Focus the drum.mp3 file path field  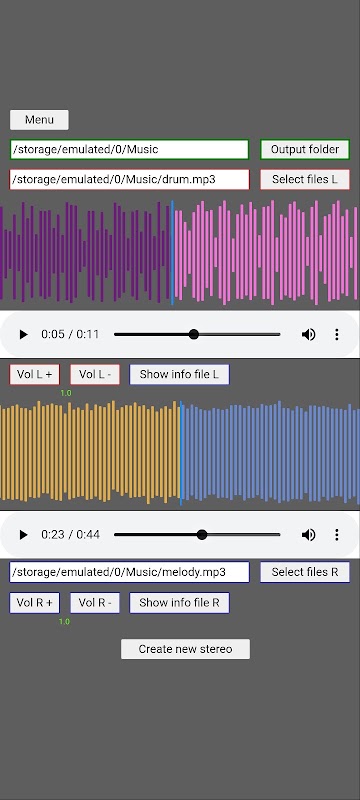click(x=129, y=180)
